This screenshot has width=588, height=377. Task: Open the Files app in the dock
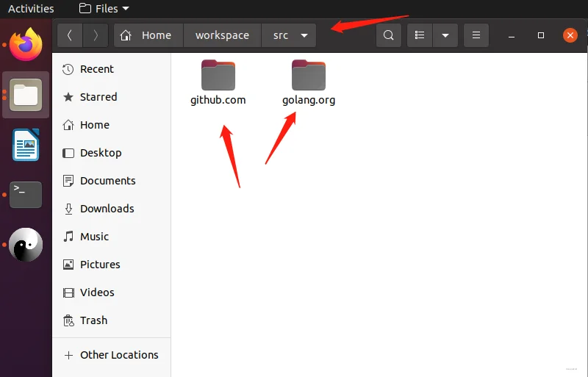pos(26,95)
